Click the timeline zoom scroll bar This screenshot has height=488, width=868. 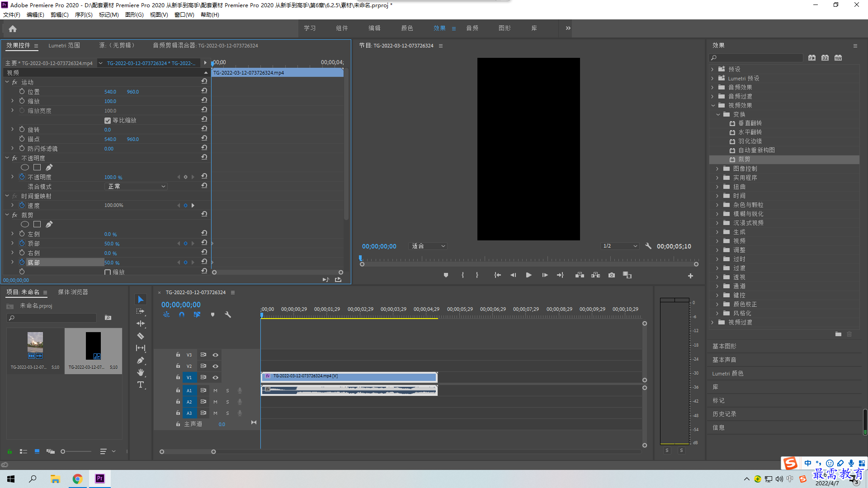click(188, 452)
